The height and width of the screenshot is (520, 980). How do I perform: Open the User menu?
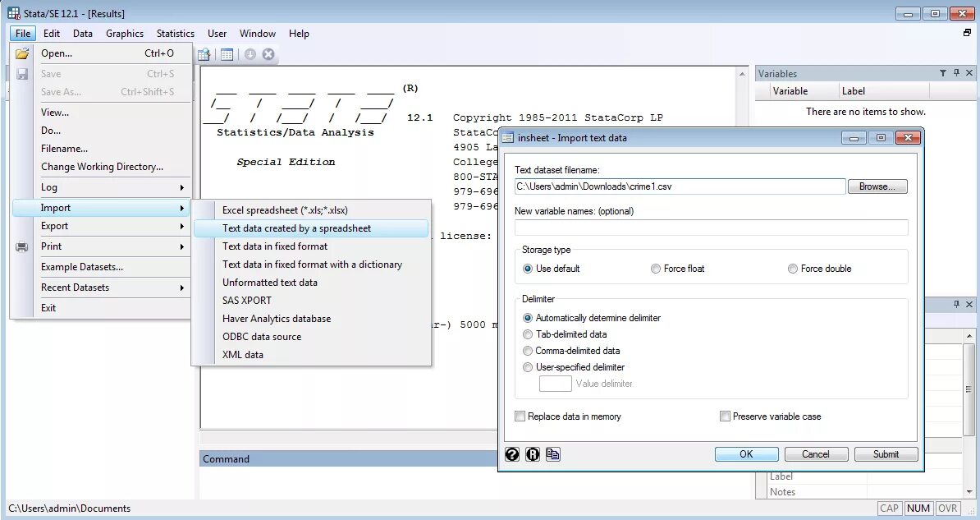[x=217, y=33]
